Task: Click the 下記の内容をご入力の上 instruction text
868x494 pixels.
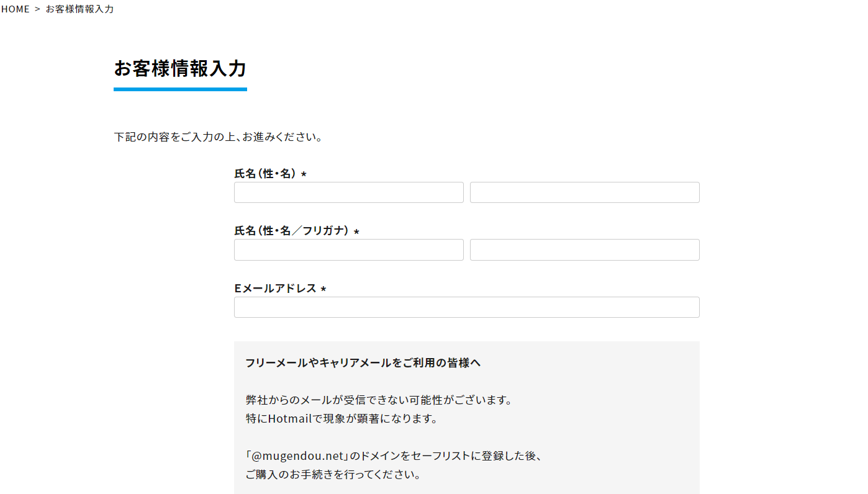Action: (x=218, y=137)
